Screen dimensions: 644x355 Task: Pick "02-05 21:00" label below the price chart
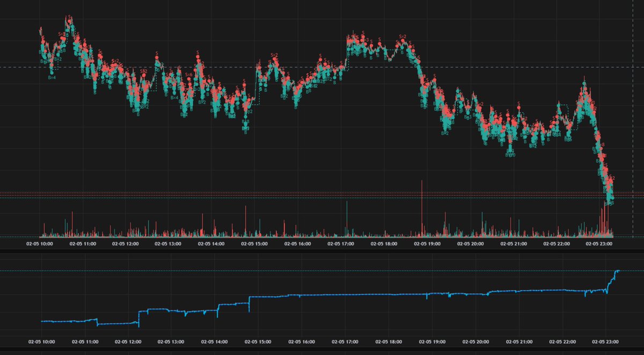tap(513, 243)
